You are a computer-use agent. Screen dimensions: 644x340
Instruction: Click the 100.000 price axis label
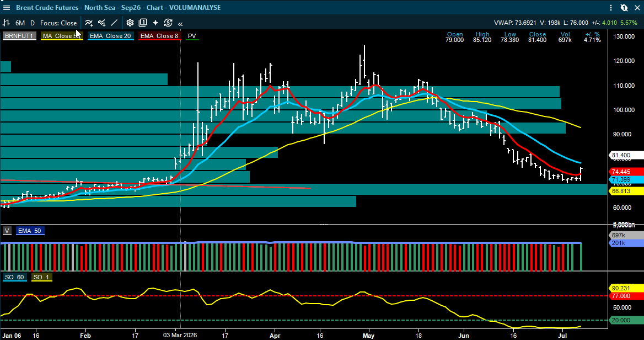(x=624, y=110)
